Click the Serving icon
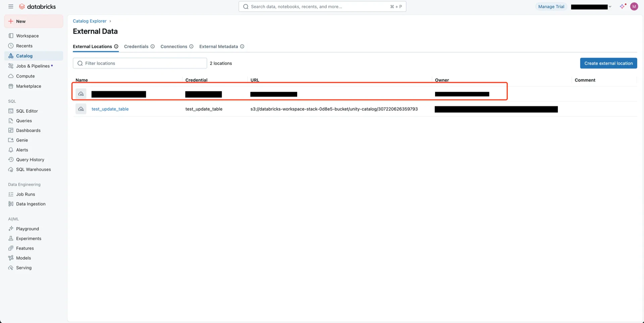This screenshot has height=323, width=644. coord(11,268)
